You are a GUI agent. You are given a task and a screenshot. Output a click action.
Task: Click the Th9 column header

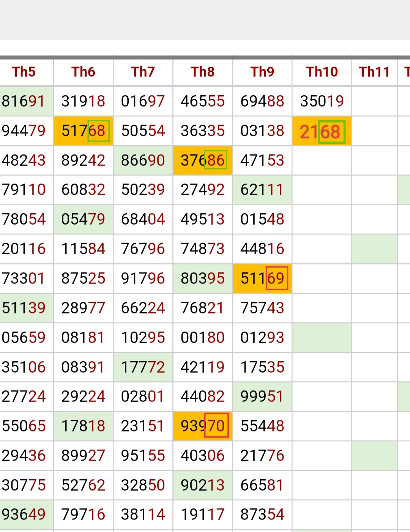pos(262,72)
